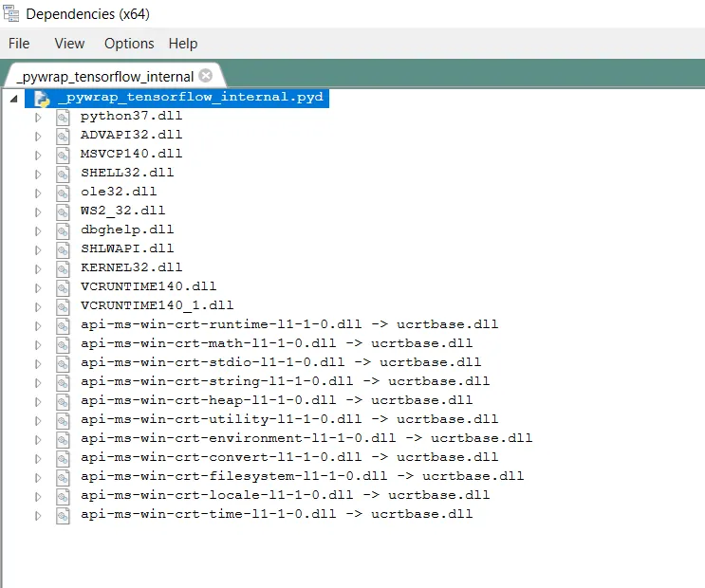Collapse the _pywrap_tensorflow_internal.pyd root node
Screen dimensions: 705x588
click(14, 99)
